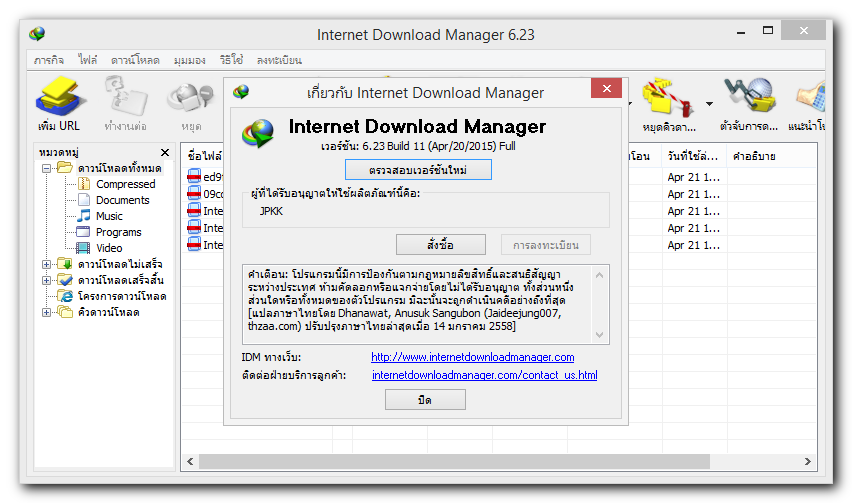Screen dimensions: 852x503
Task: Click the เพิ่ม URL toolbar icon
Action: (59, 98)
